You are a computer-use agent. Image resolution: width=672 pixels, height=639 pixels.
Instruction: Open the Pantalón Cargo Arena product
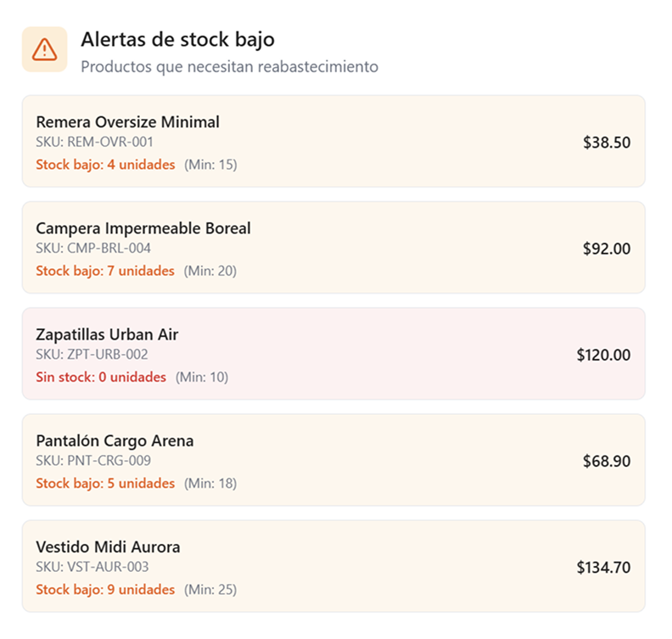click(115, 440)
